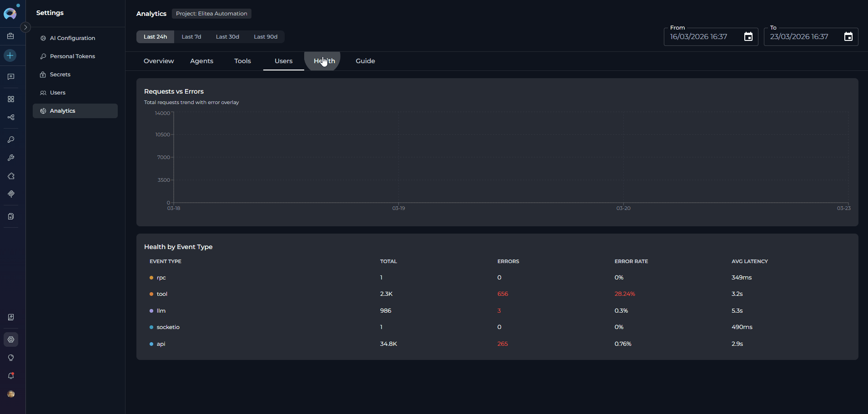Open the briefcase projects icon
The width and height of the screenshot is (868, 414).
tap(11, 36)
